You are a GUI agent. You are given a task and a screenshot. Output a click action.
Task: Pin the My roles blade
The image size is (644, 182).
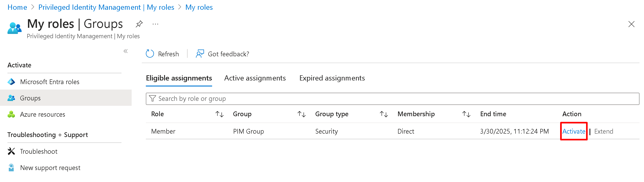coord(139,24)
